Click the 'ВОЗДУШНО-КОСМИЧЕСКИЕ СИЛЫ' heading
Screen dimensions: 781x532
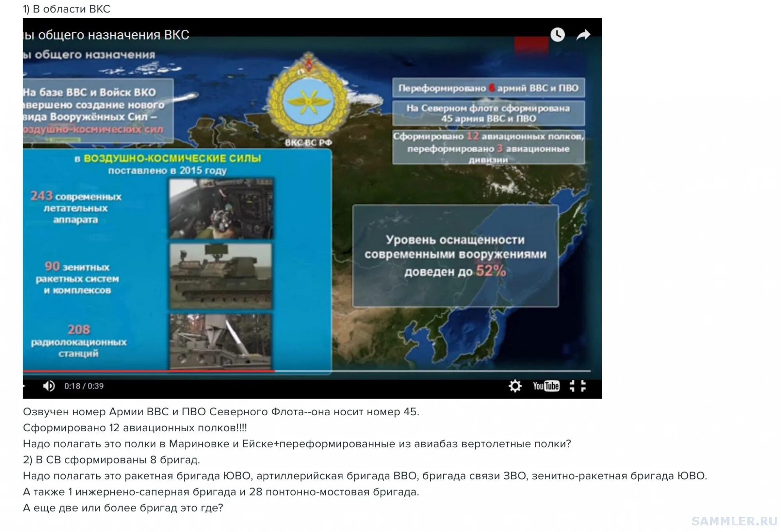172,158
